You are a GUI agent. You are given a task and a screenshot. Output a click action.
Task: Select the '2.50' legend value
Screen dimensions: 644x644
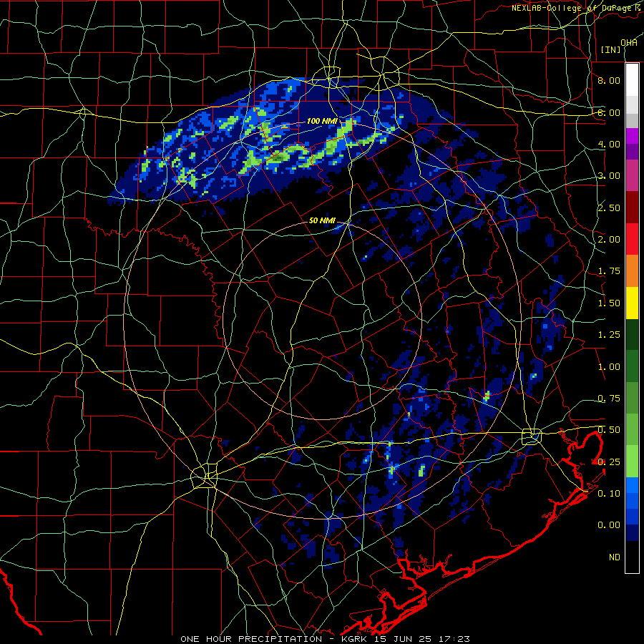[x=609, y=208]
